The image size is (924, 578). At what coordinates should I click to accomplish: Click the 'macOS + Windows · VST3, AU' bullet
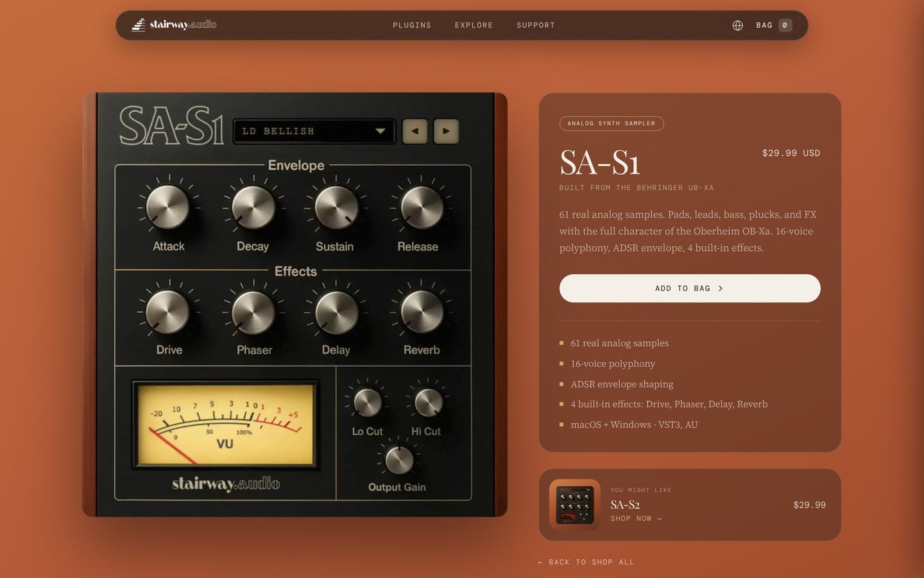634,425
